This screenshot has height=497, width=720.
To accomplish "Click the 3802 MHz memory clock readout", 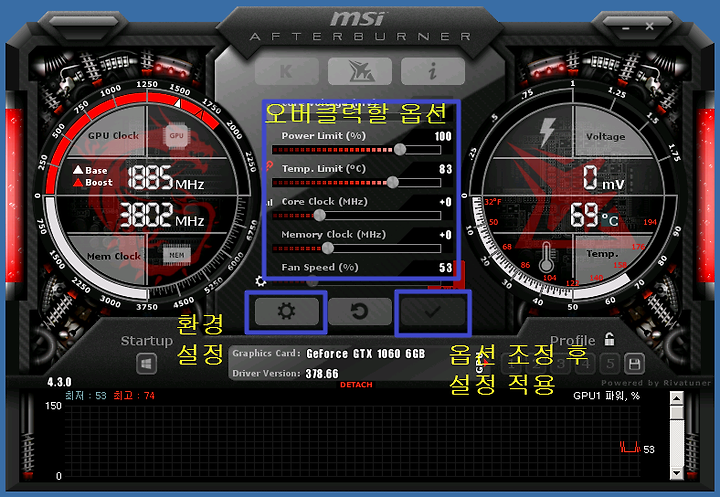I will pos(162,215).
